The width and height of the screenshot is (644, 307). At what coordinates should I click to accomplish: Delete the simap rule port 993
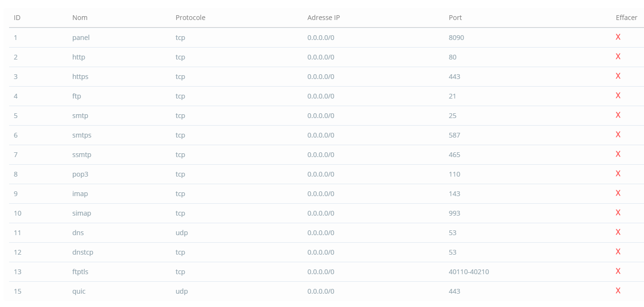click(618, 213)
